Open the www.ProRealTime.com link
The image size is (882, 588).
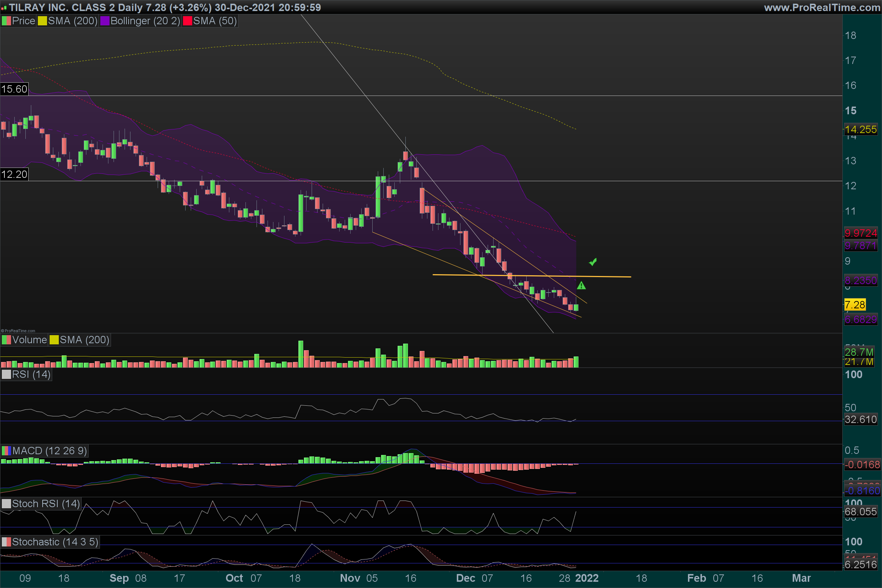coord(822,7)
